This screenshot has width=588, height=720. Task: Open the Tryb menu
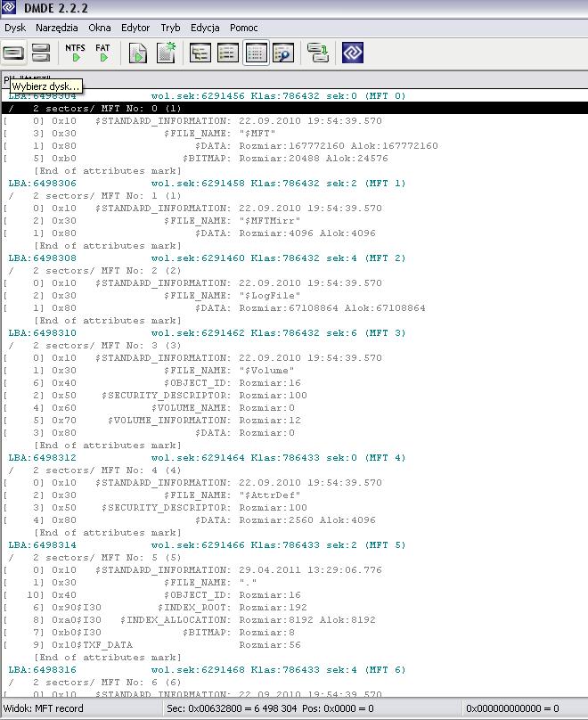coord(170,28)
